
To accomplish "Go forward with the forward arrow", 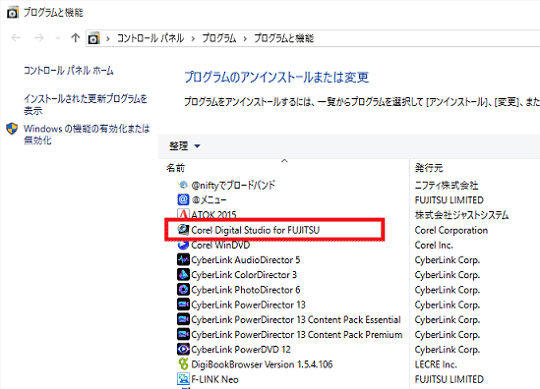I will coord(39,38).
